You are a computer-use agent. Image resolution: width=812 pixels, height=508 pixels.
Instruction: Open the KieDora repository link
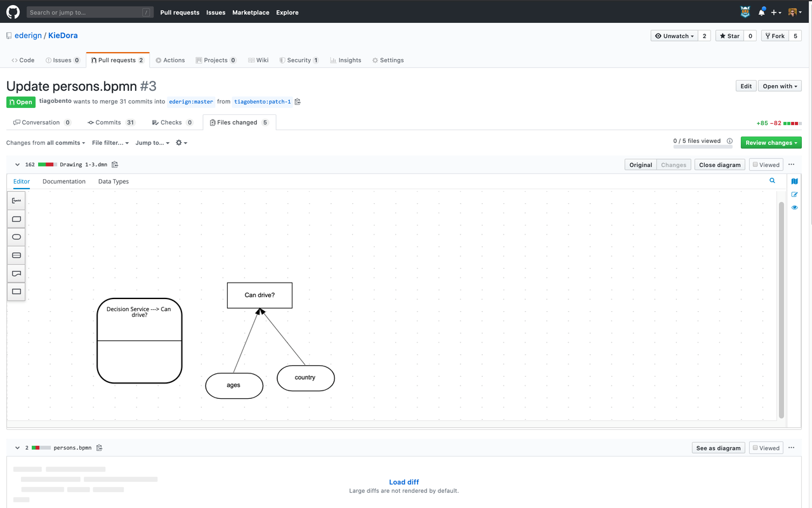63,36
